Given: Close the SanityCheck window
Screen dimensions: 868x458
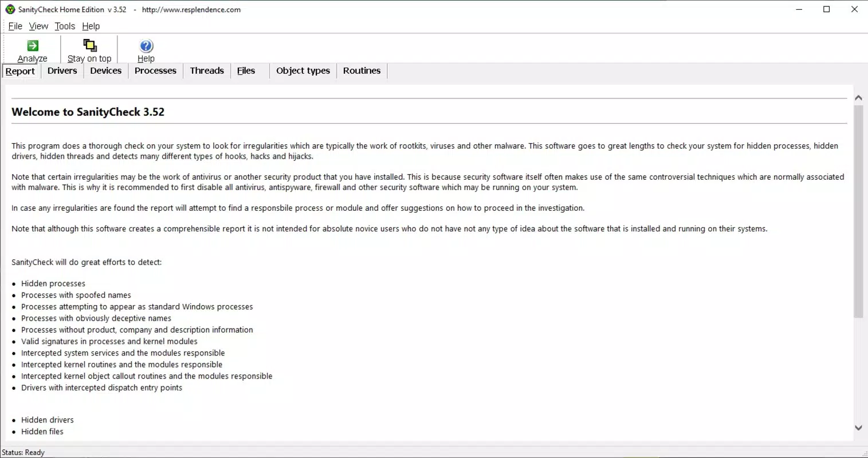Looking at the screenshot, I should [854, 9].
